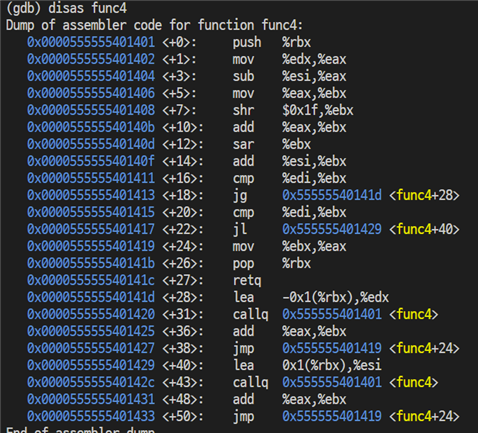Click the 'lea 0x1(%rbx),%esi' instruction
The image size is (478, 433).
pyautogui.click(x=307, y=365)
